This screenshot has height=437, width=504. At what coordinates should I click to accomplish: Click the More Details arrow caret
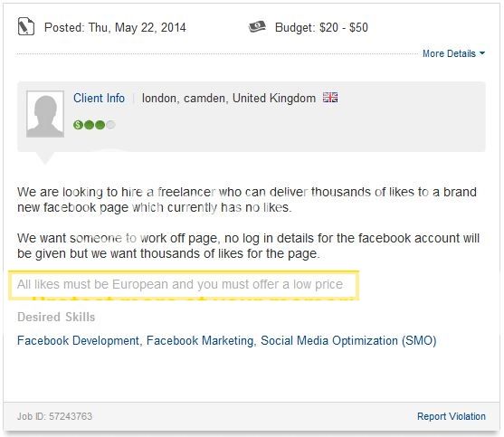pos(482,53)
